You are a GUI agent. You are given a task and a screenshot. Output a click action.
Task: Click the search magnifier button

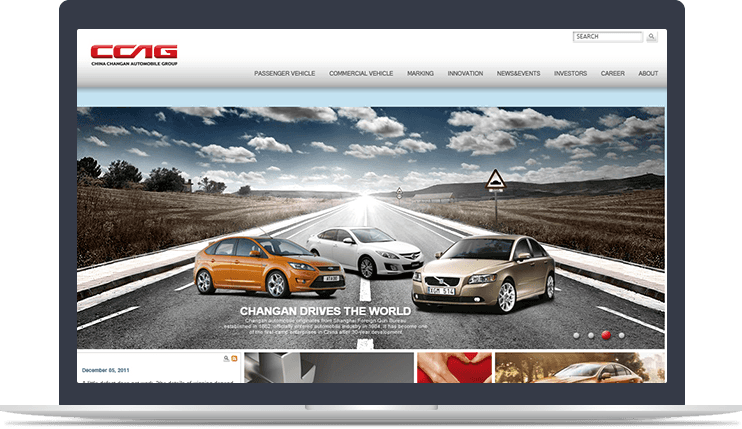(652, 37)
